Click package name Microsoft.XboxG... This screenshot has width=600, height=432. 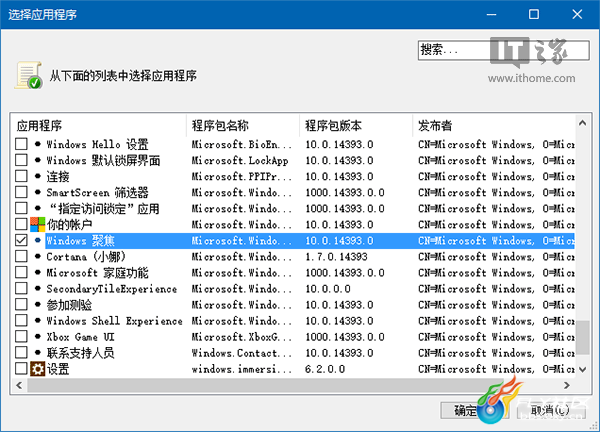pos(241,337)
